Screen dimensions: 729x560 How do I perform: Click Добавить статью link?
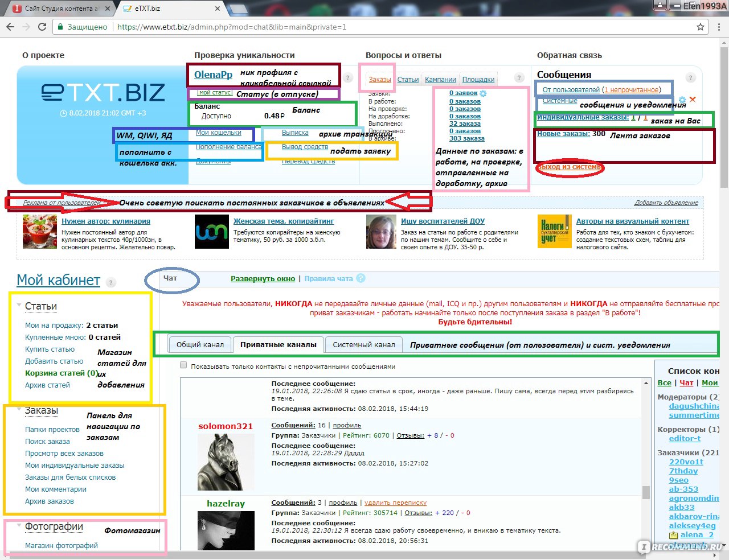click(x=54, y=361)
